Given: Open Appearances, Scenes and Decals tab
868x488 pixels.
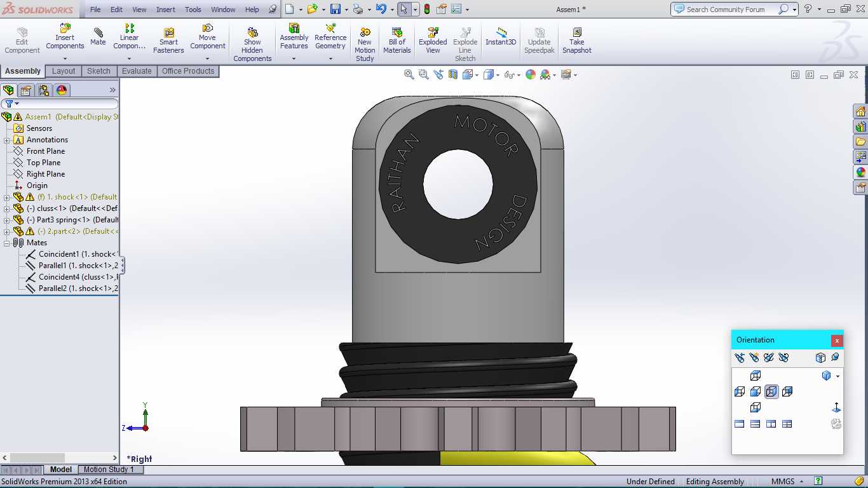Looking at the screenshot, I should (861, 172).
